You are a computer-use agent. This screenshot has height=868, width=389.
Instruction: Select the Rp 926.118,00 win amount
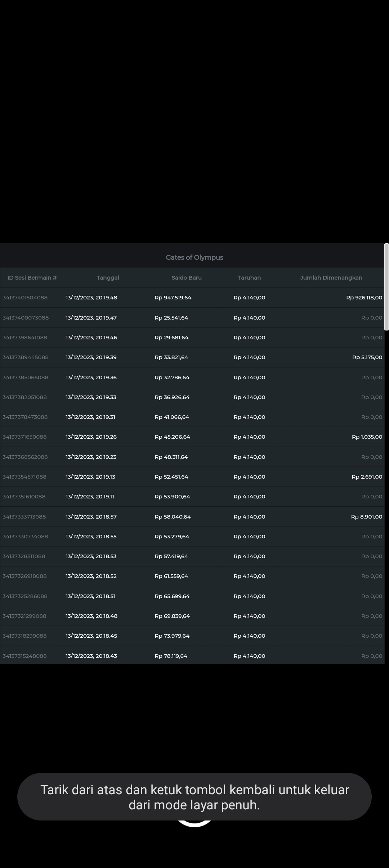[x=364, y=298]
